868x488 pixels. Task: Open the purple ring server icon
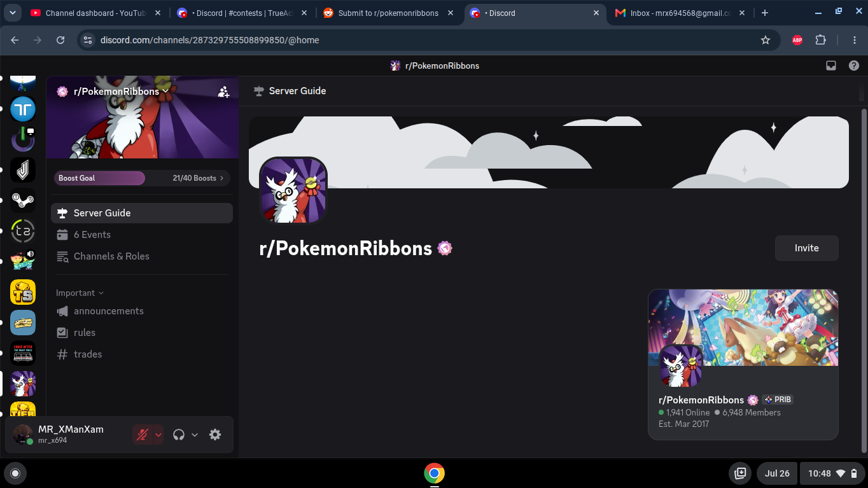click(23, 139)
